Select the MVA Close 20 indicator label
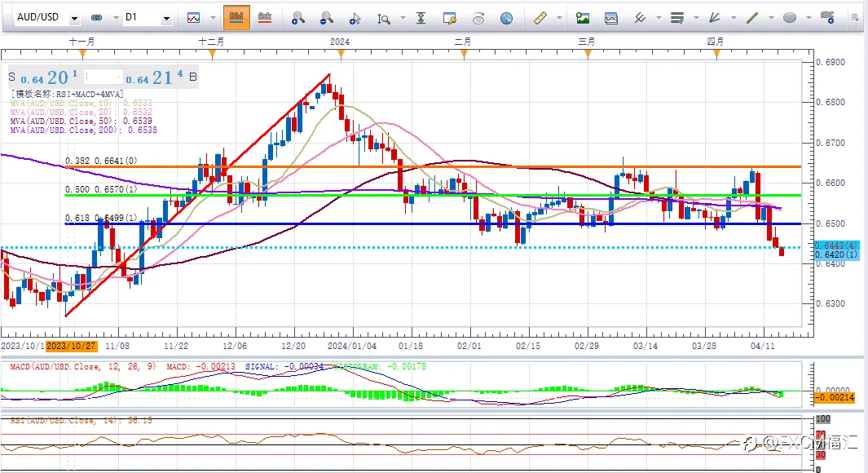868x473 pixels. 81,112
